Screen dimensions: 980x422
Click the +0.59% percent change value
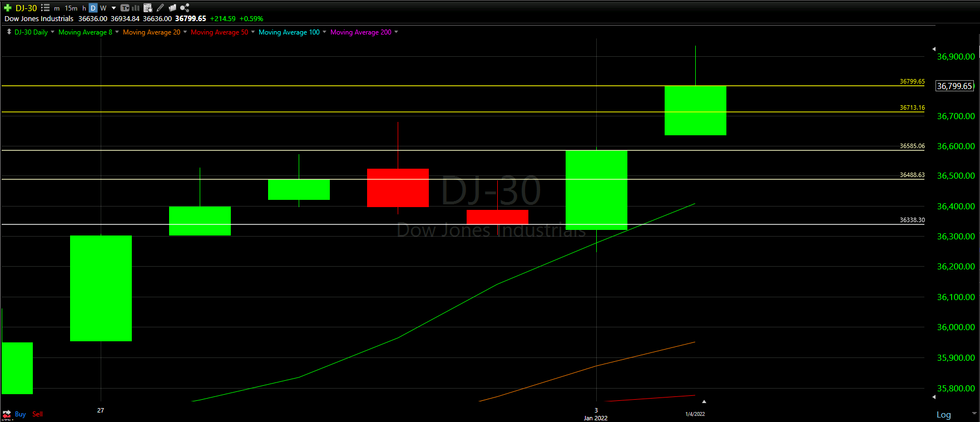pos(251,19)
